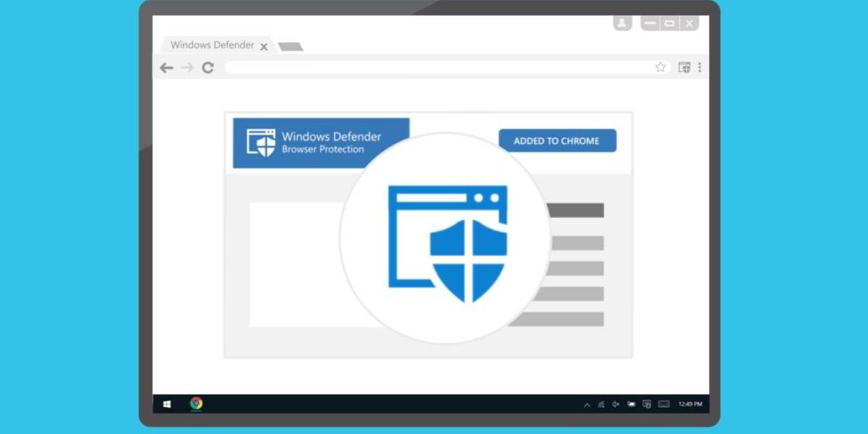Click the Windows Defender Browser Protection banner

(x=321, y=142)
